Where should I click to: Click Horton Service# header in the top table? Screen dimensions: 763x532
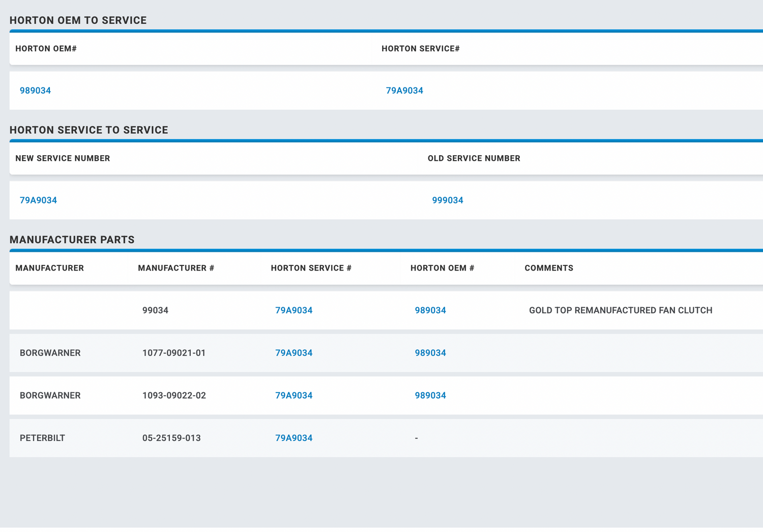click(421, 49)
